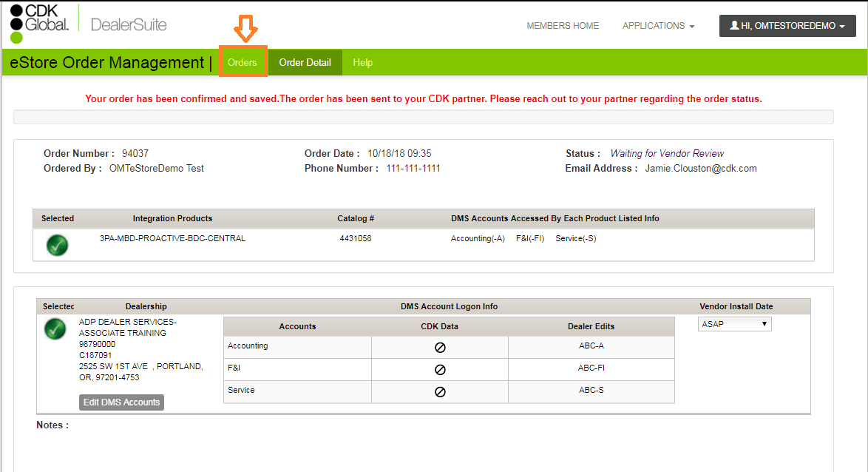Click the no-access icon in the Accounting row
This screenshot has width=868, height=472.
point(440,347)
